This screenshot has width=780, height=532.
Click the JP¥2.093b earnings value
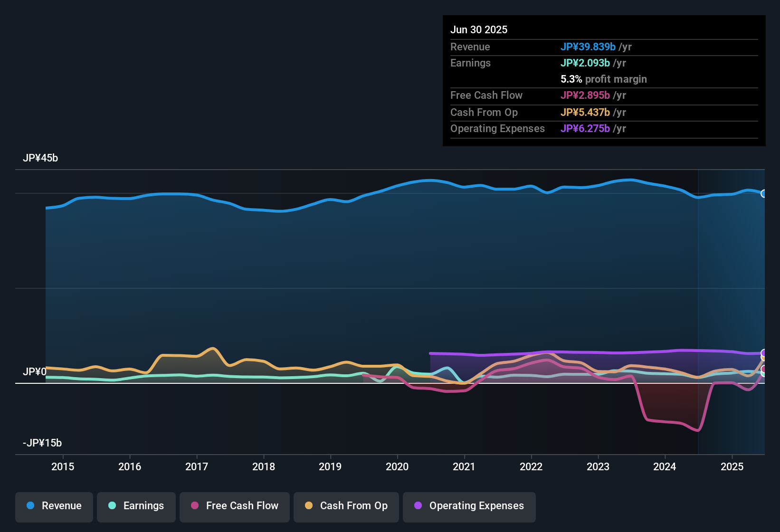coord(585,63)
